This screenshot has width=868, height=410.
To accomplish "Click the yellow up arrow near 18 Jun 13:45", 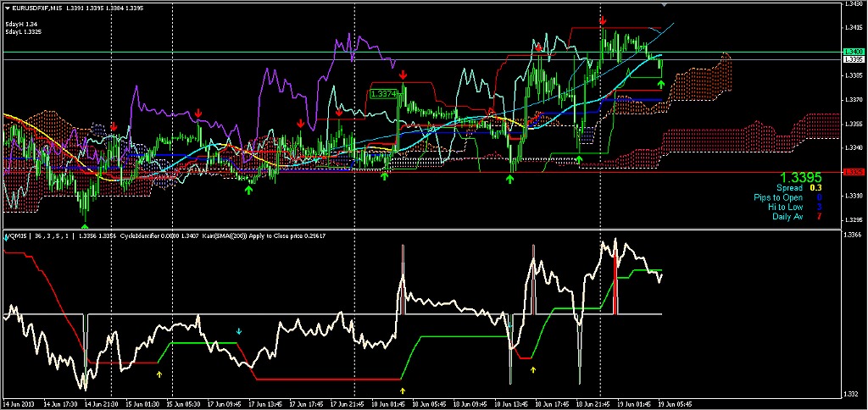I will pyautogui.click(x=533, y=369).
